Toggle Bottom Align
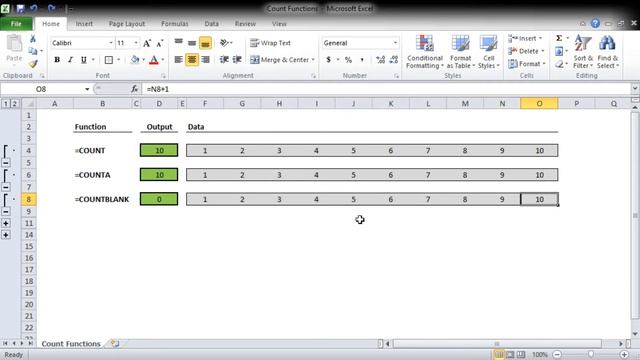 [205, 42]
